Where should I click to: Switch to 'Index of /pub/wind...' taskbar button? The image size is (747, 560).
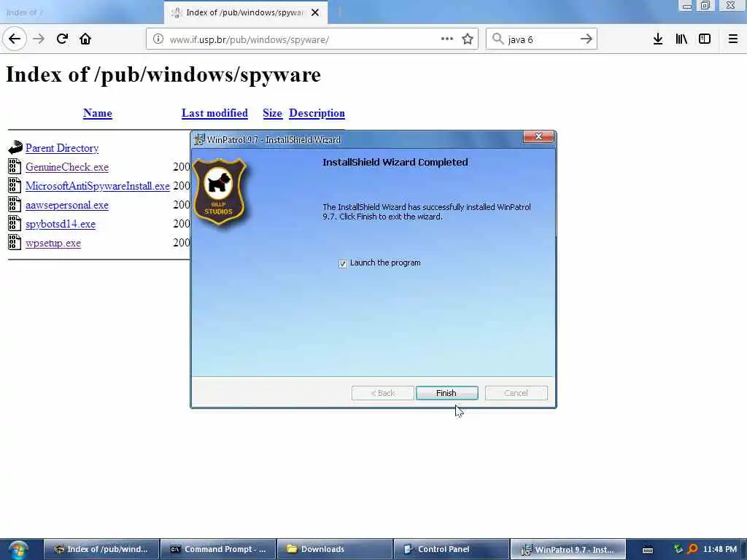tap(101, 550)
